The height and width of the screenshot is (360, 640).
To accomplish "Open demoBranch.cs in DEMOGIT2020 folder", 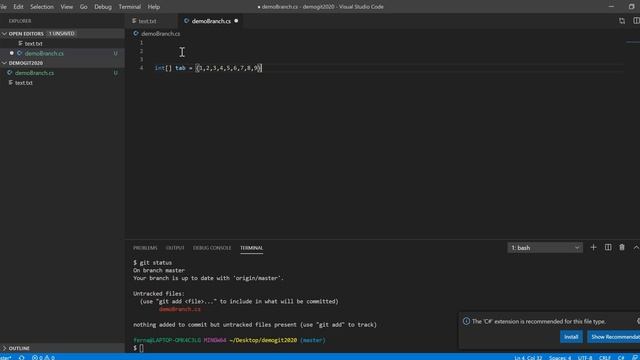I will 34,73.
